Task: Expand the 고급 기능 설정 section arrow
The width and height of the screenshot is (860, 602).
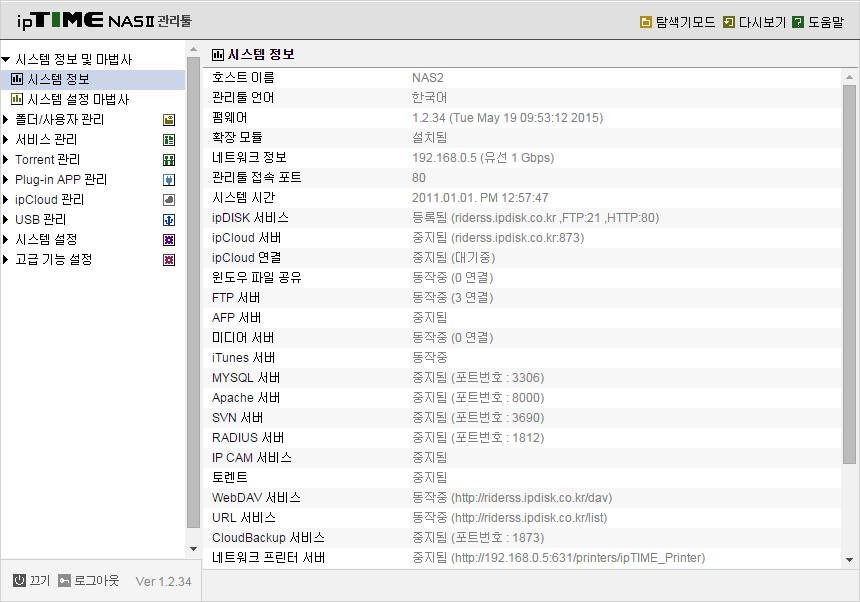Action: click(x=5, y=259)
